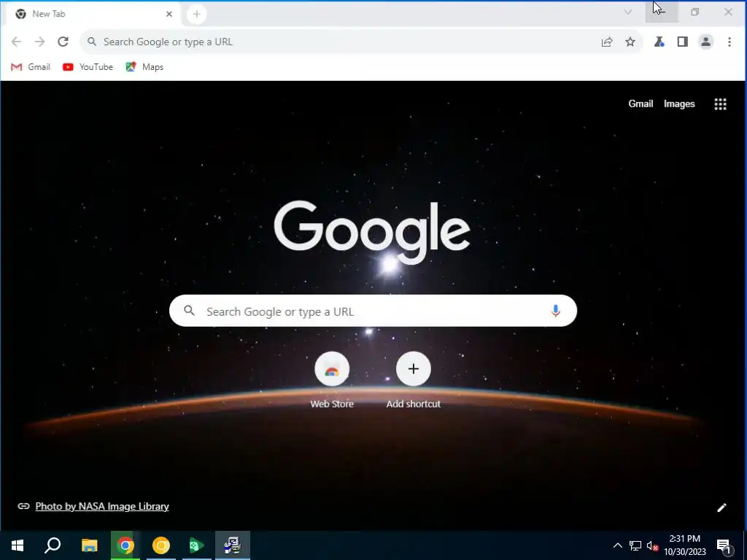
Task: Select the New Tab tab
Action: tap(93, 14)
